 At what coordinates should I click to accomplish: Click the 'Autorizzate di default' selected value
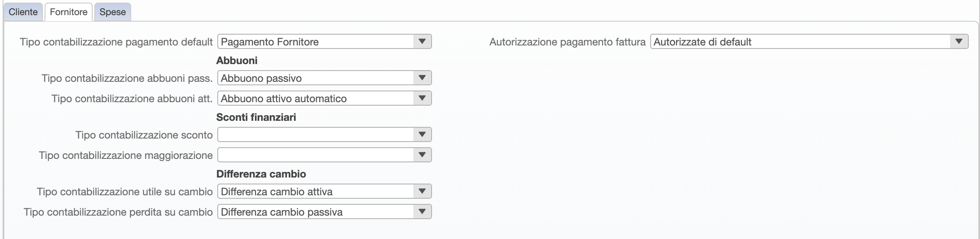(703, 42)
